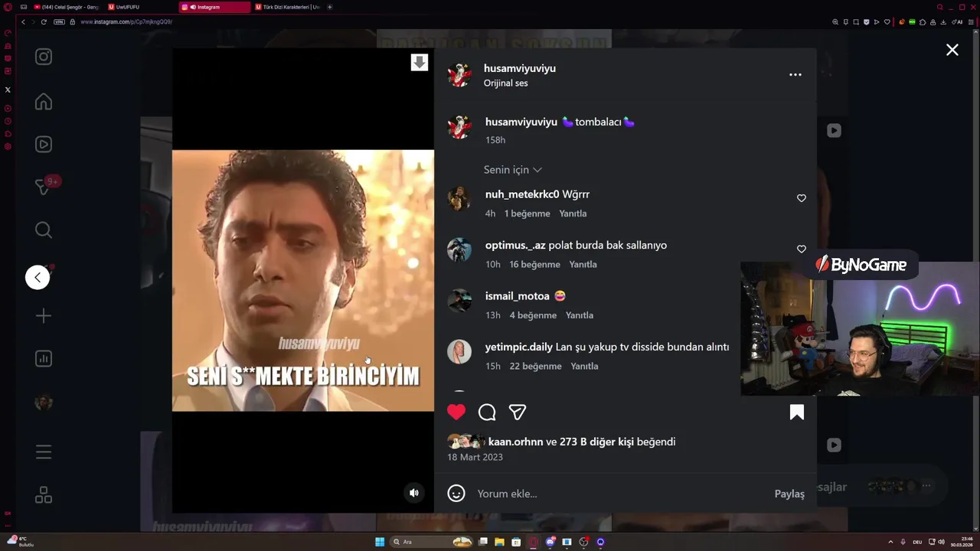The height and width of the screenshot is (551, 980).
Task: Close the post overlay with the X
Action: click(x=952, y=50)
